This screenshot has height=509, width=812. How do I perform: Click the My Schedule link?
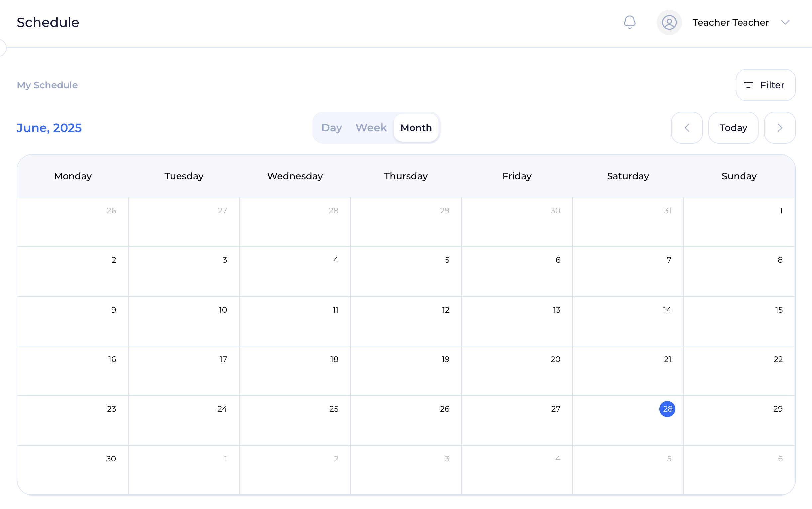point(47,85)
